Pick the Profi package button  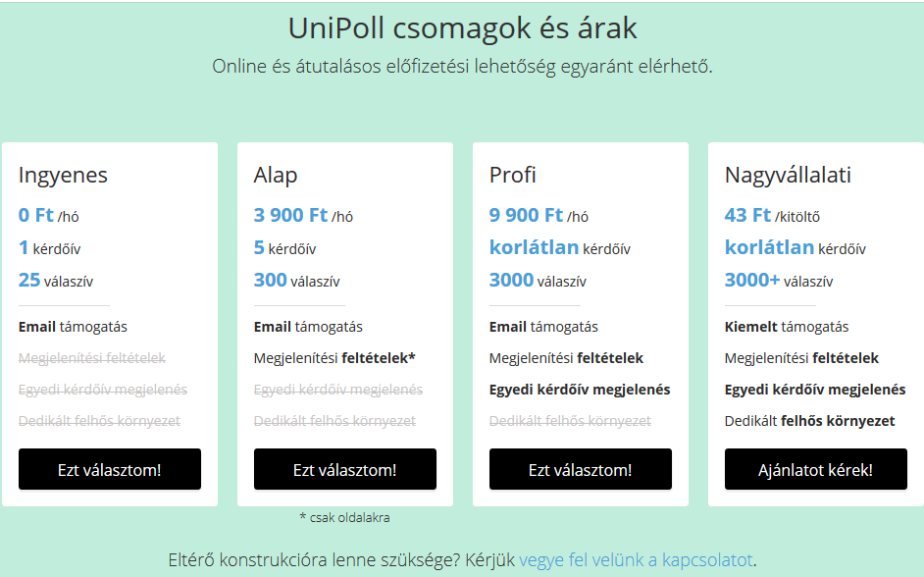[x=581, y=469]
